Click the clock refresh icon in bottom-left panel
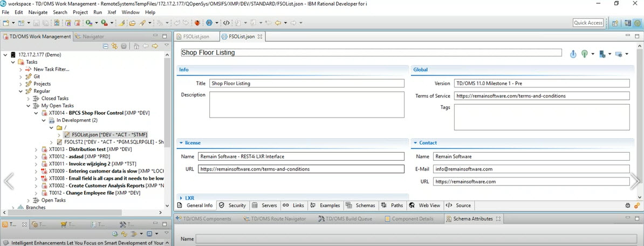644x246 pixels. point(115,234)
